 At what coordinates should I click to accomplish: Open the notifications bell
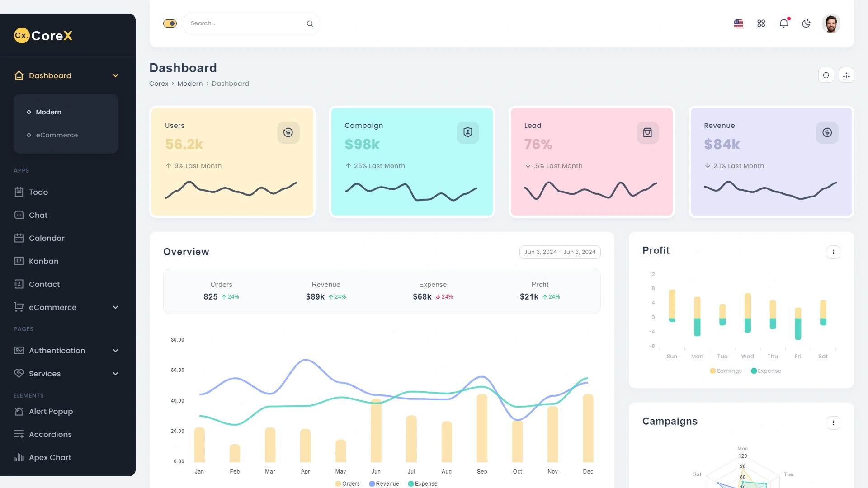[783, 23]
